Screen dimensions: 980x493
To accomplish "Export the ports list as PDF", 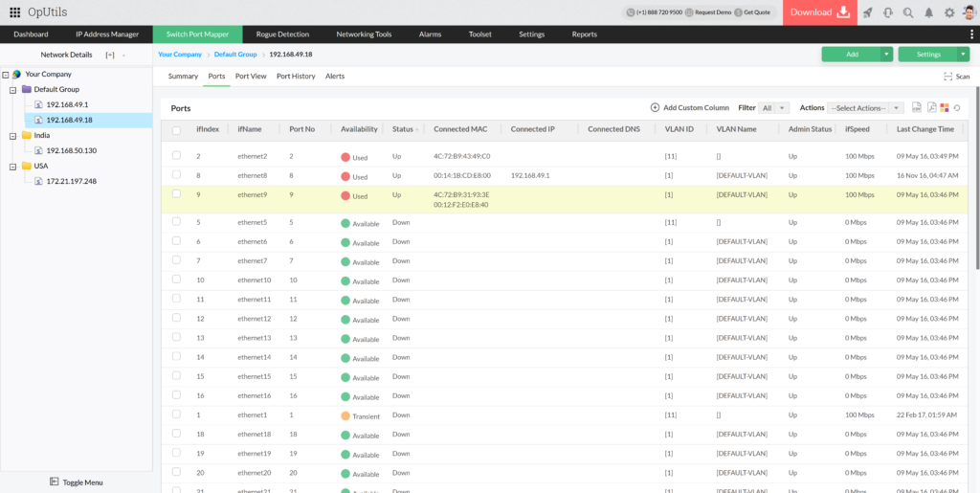I will click(x=931, y=108).
